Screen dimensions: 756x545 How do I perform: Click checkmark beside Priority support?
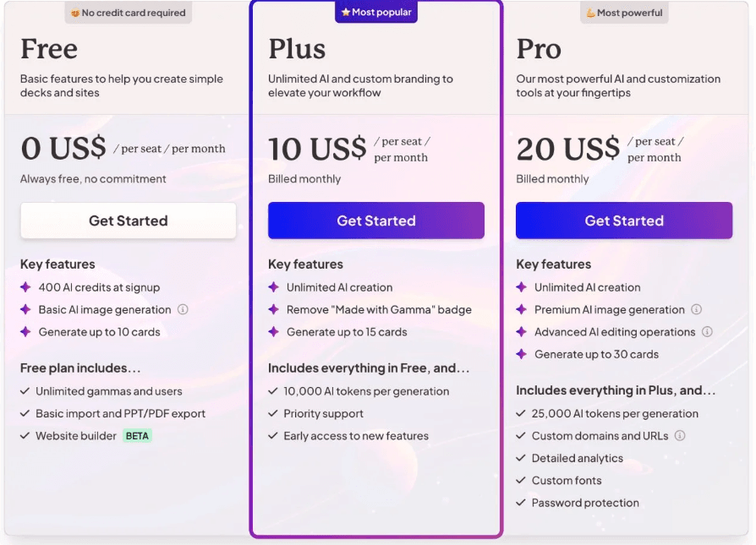(x=273, y=414)
